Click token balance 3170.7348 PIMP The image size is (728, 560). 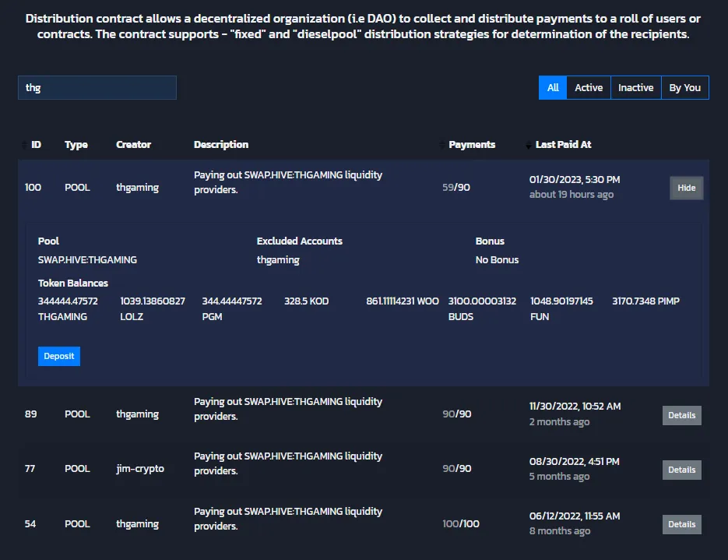tap(645, 301)
